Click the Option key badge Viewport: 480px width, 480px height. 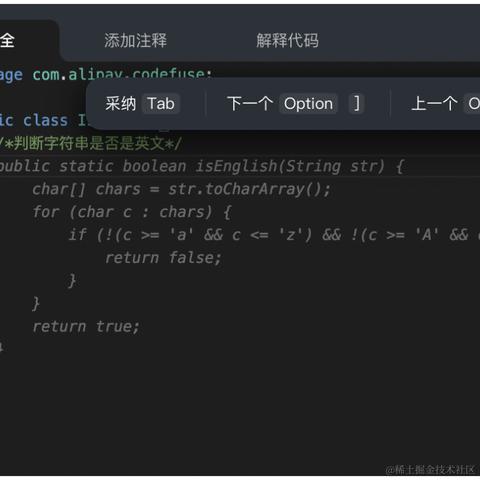click(x=308, y=104)
